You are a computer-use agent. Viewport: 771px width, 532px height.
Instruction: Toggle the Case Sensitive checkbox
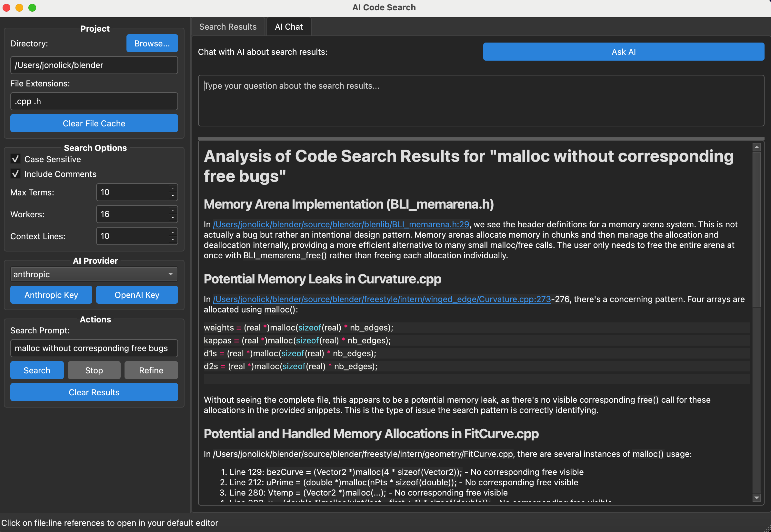tap(15, 159)
